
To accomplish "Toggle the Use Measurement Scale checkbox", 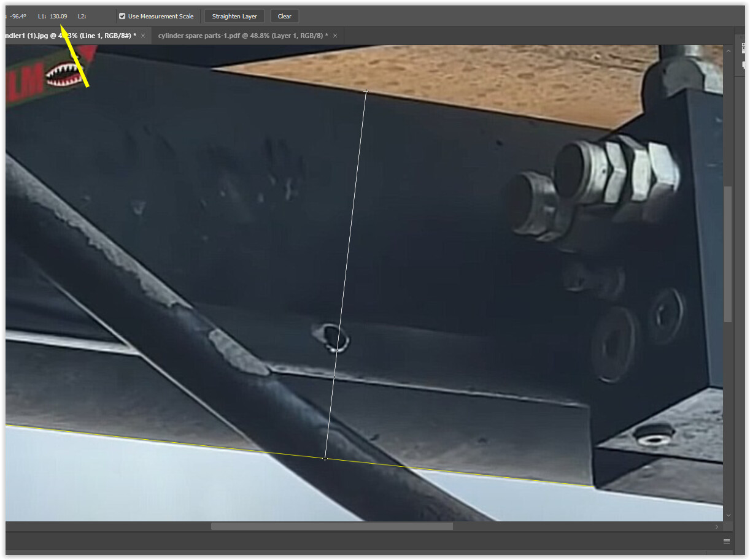I will pos(122,17).
